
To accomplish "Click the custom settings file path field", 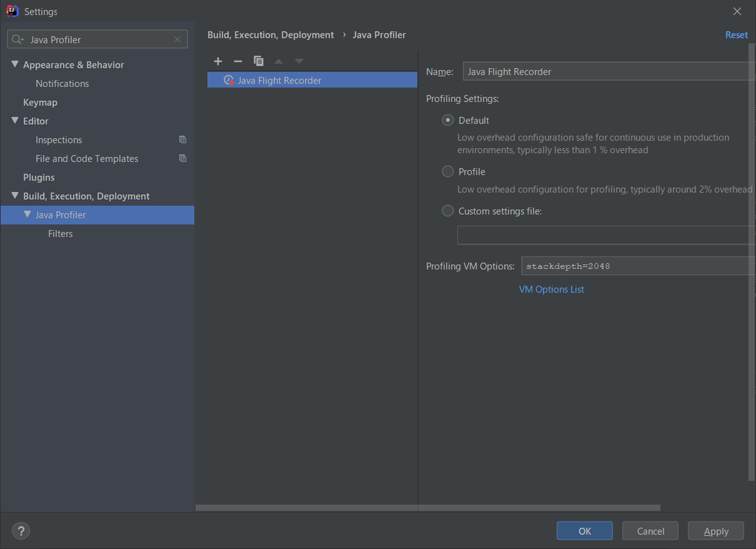I will 606,235.
